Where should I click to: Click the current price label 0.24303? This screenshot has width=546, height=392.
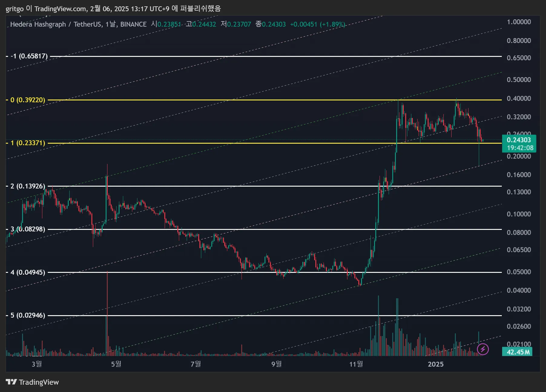tap(519, 140)
